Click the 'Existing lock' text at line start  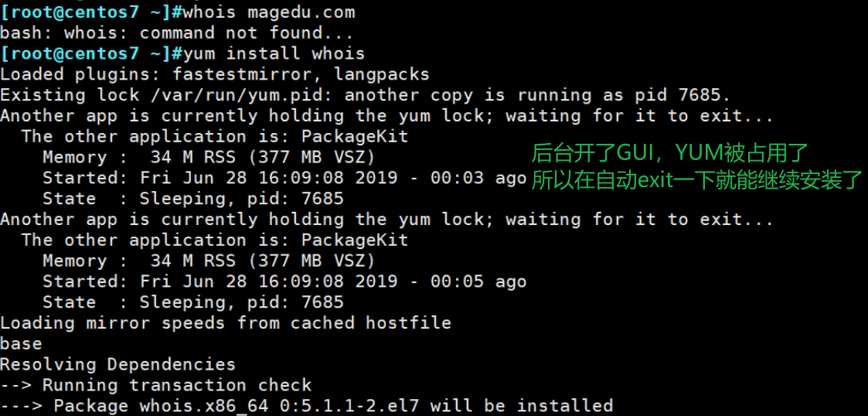[53, 95]
